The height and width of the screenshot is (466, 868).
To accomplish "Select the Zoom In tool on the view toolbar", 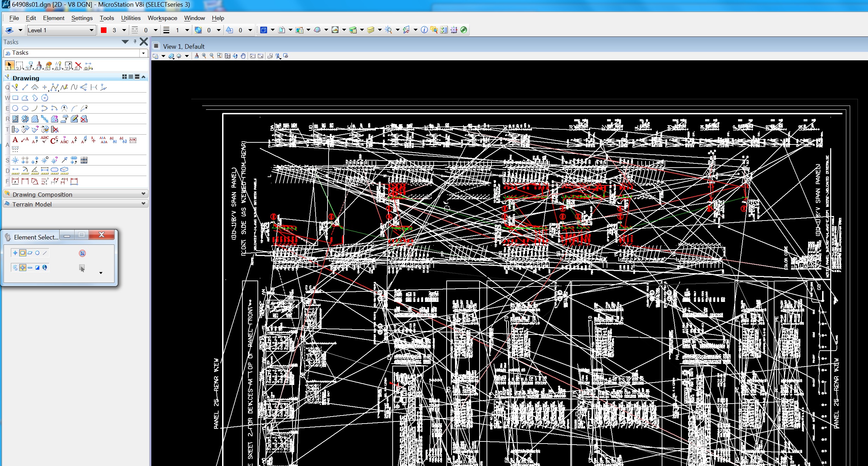I will [x=204, y=56].
